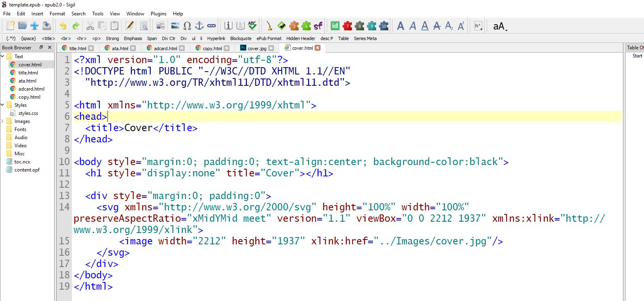Click the magnifier Preview icon

pos(144,26)
